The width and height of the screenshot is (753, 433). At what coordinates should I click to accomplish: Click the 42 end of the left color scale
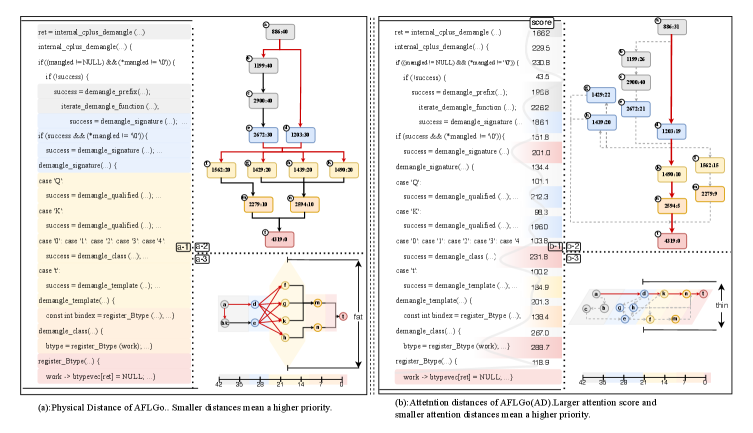point(219,382)
